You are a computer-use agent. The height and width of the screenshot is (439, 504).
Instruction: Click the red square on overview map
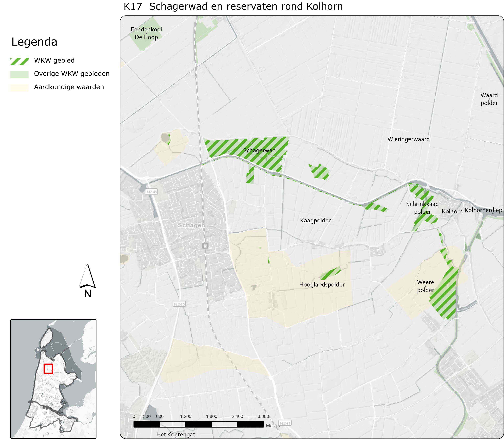click(x=48, y=369)
